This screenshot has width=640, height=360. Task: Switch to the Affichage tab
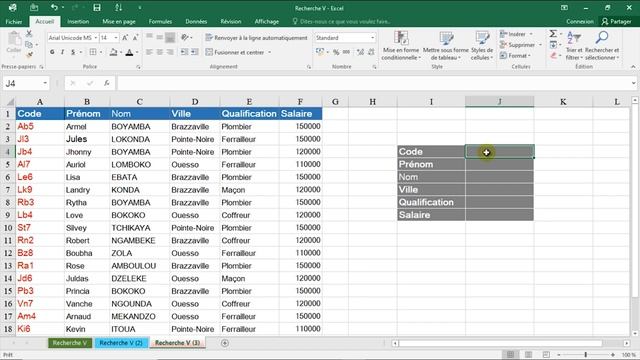coord(267,21)
